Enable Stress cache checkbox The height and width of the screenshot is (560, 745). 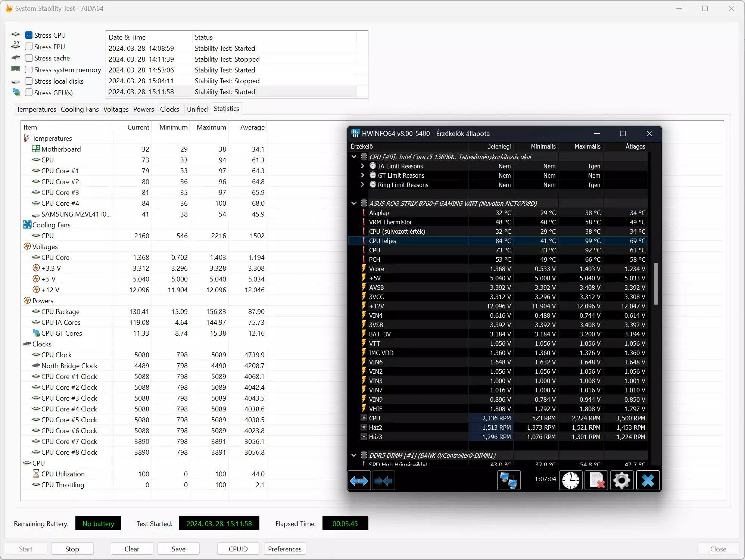[x=29, y=58]
